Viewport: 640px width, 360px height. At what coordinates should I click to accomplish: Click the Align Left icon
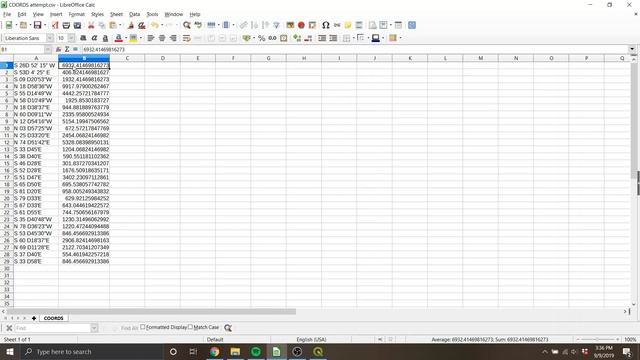(x=151, y=38)
